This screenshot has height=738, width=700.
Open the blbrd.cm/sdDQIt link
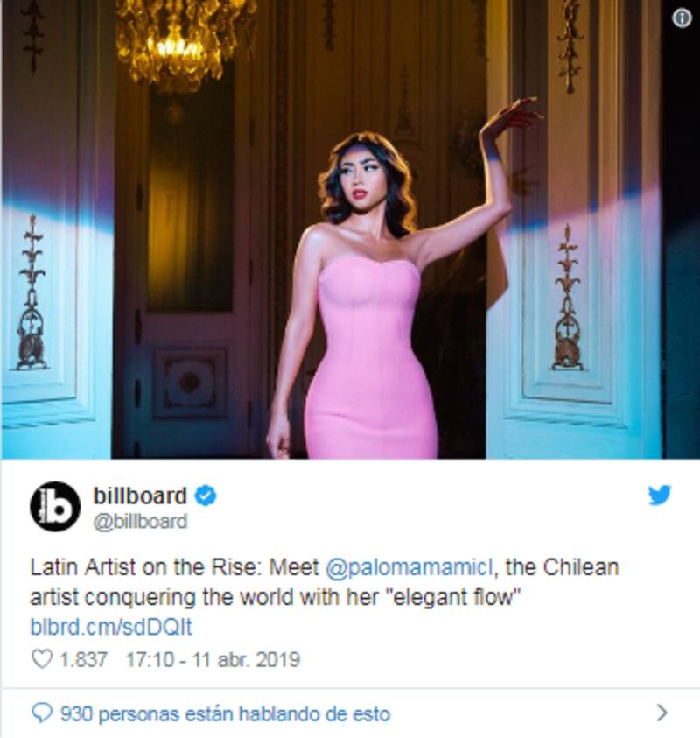[x=111, y=627]
